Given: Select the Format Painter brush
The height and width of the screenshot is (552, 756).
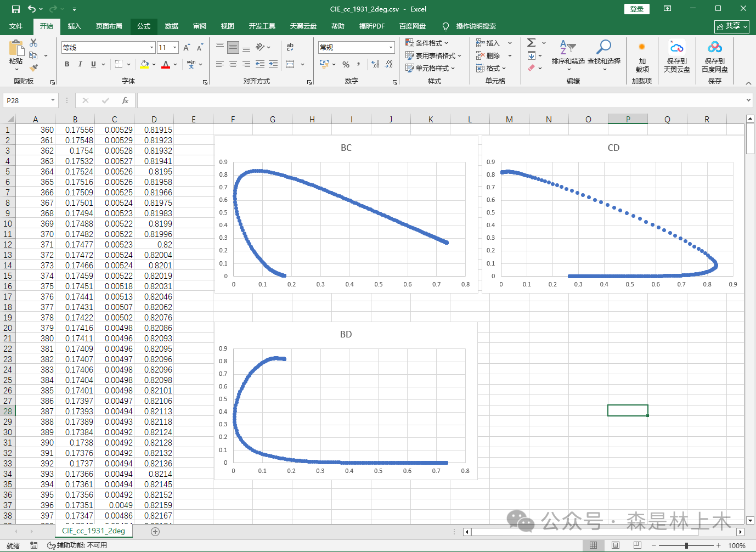Looking at the screenshot, I should click(33, 68).
